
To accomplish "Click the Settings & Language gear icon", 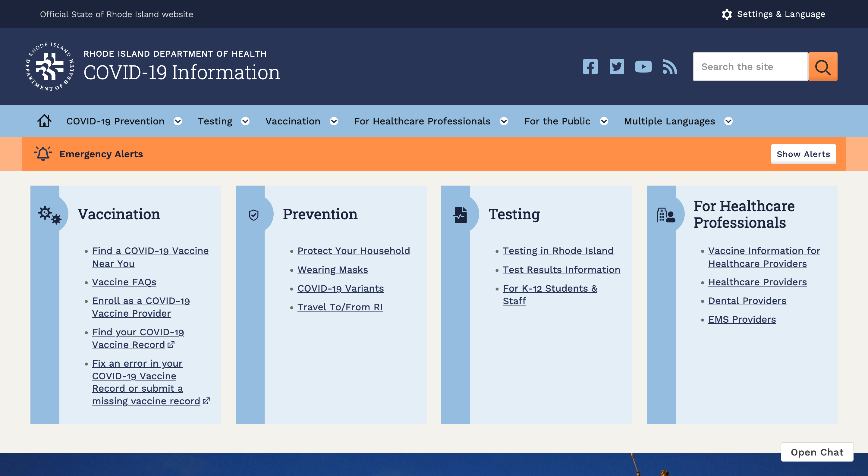I will click(x=727, y=14).
